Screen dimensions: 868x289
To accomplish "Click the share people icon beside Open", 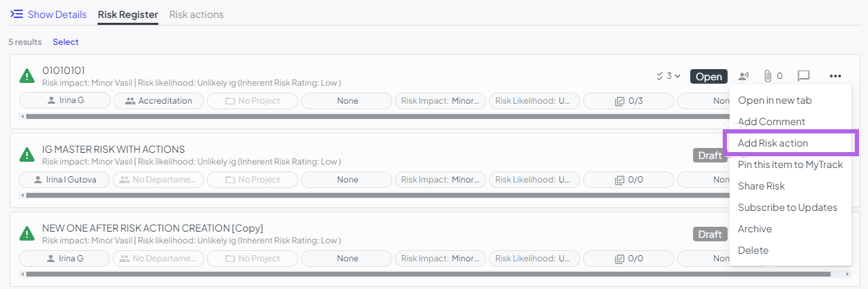I will (744, 76).
